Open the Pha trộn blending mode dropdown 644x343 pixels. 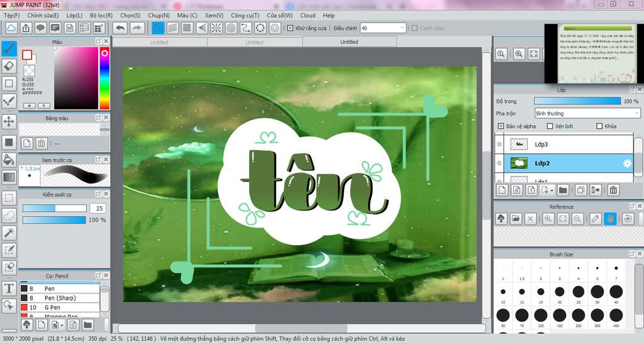(x=587, y=113)
